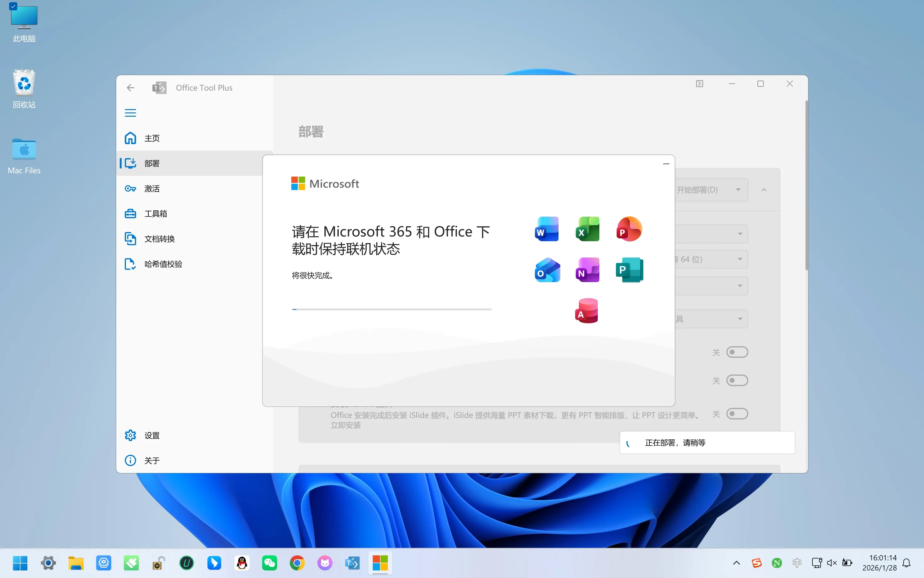Click the Office download progress bar
Screen dimensions: 924x578
pyautogui.click(x=391, y=309)
